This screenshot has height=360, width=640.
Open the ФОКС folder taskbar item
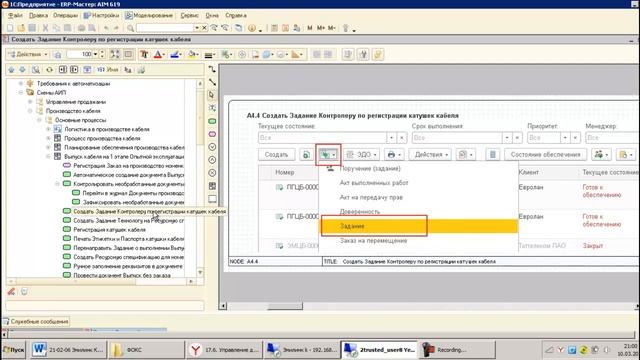click(x=146, y=350)
